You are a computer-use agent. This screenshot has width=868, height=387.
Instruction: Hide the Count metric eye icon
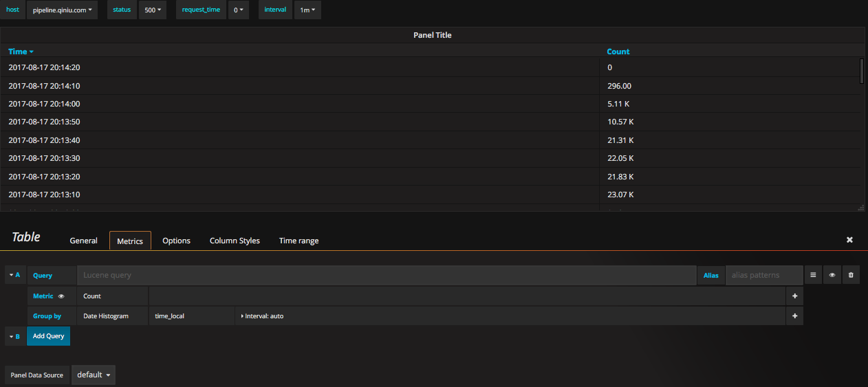61,296
